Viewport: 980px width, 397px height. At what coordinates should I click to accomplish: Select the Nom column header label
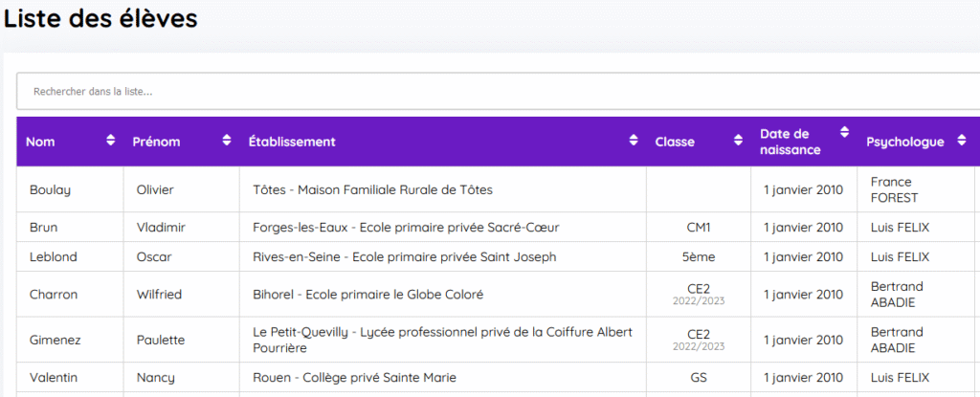(40, 142)
